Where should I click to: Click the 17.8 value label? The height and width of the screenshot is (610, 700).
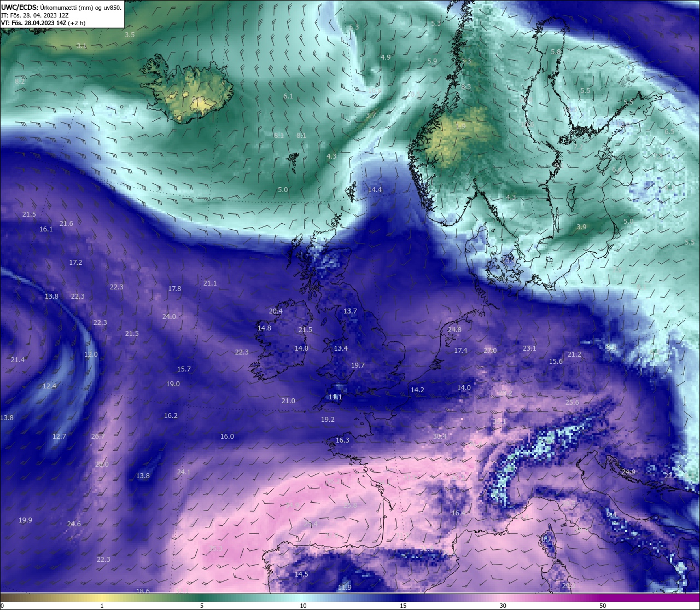tap(174, 289)
